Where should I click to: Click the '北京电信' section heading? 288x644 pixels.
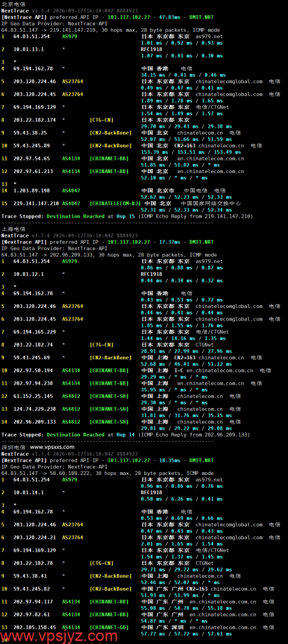click(13, 4)
